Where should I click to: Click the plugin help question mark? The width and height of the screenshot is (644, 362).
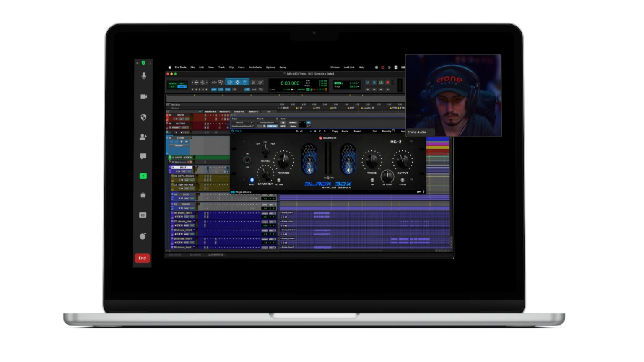423,192
